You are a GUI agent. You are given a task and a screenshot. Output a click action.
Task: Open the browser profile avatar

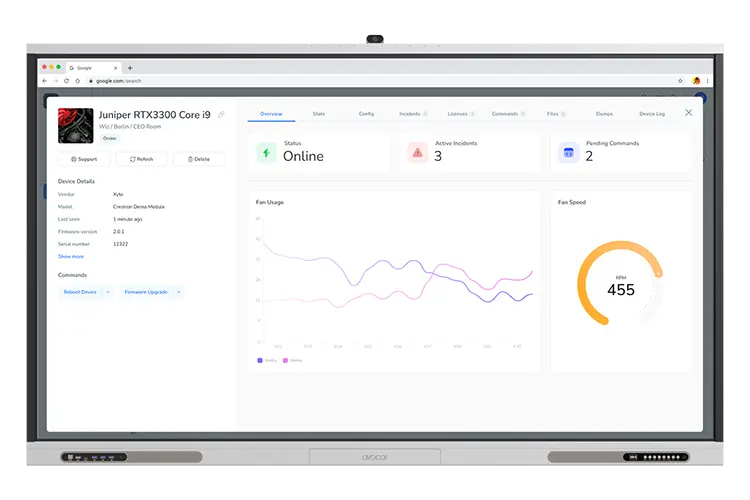(x=696, y=81)
